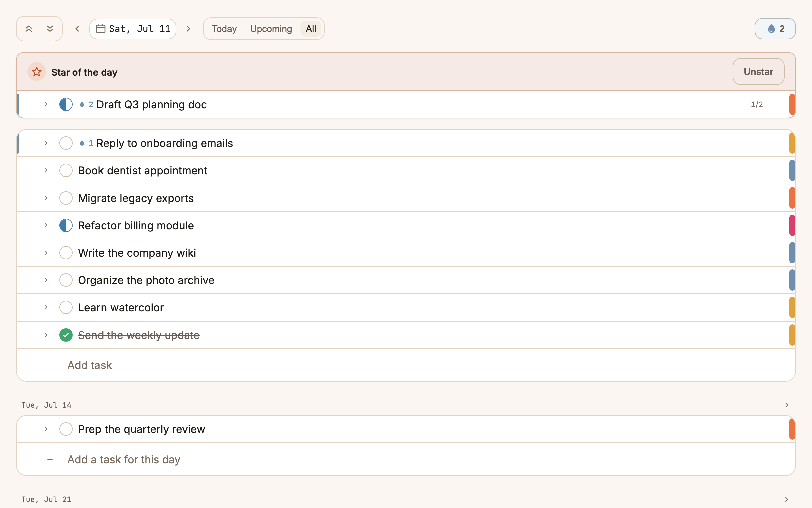The width and height of the screenshot is (812, 508).
Task: Expand all tasks with double-down chevron
Action: coord(50,29)
